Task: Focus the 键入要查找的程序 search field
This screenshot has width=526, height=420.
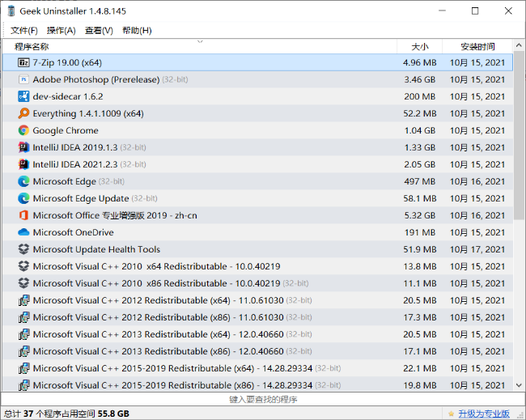Action: [x=263, y=399]
